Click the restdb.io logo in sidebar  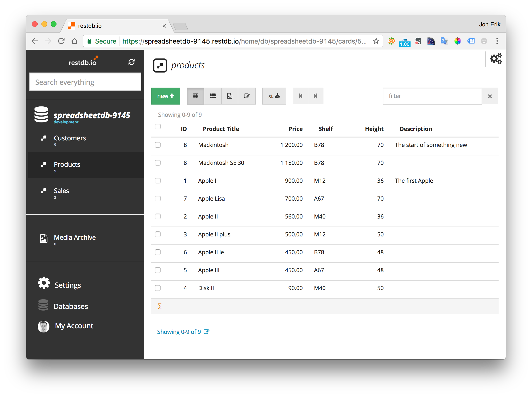(x=83, y=61)
